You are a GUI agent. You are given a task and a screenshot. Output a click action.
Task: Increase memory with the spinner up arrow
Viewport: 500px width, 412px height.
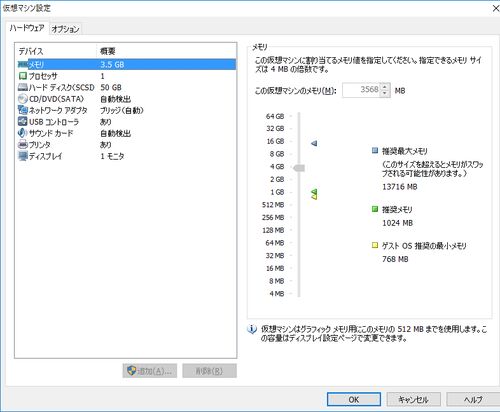coord(385,86)
